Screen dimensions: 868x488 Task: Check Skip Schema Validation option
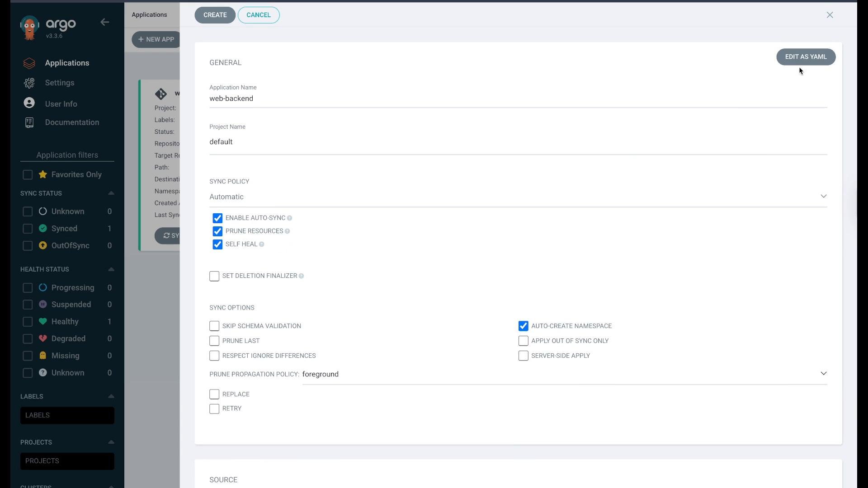pos(214,326)
